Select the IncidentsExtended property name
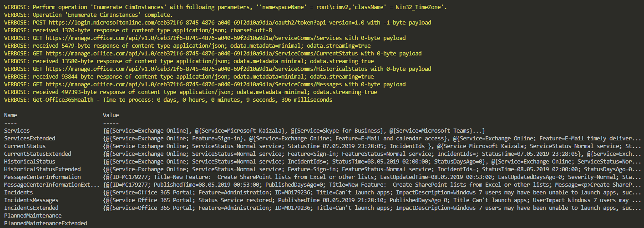This screenshot has height=228, width=644. pos(31,208)
